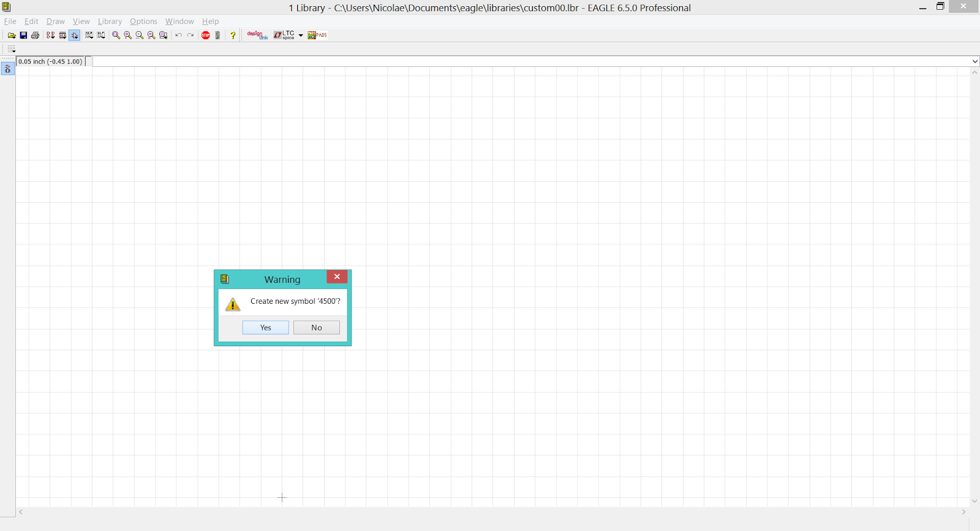Screen dimensions: 980x531
Task: Click the horizontal scrollbar left arrow
Action: 21,512
